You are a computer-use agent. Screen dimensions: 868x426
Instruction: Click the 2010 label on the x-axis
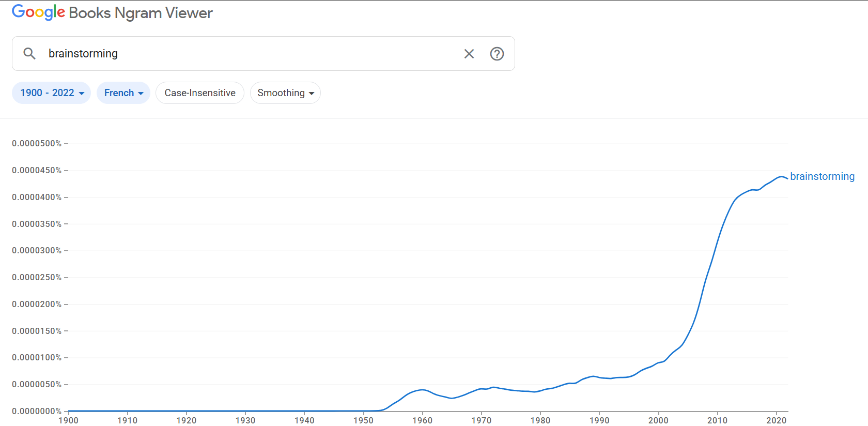coord(718,420)
